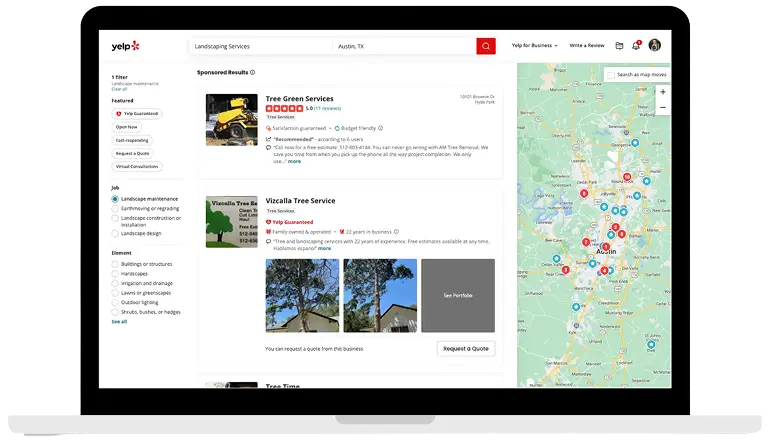Screen dimensions: 769x445
Task: Click Tree Services tag under Vizcalla
Action: click(x=281, y=211)
